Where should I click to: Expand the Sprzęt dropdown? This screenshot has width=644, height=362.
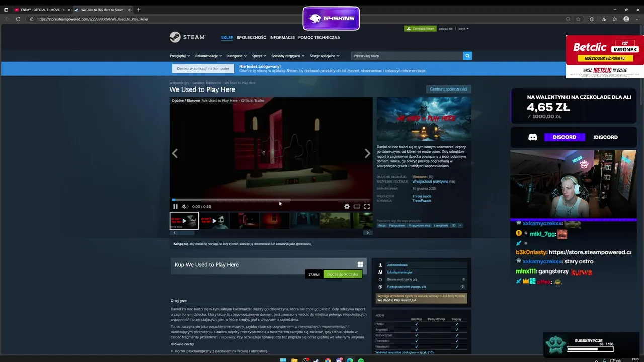[x=259, y=56]
